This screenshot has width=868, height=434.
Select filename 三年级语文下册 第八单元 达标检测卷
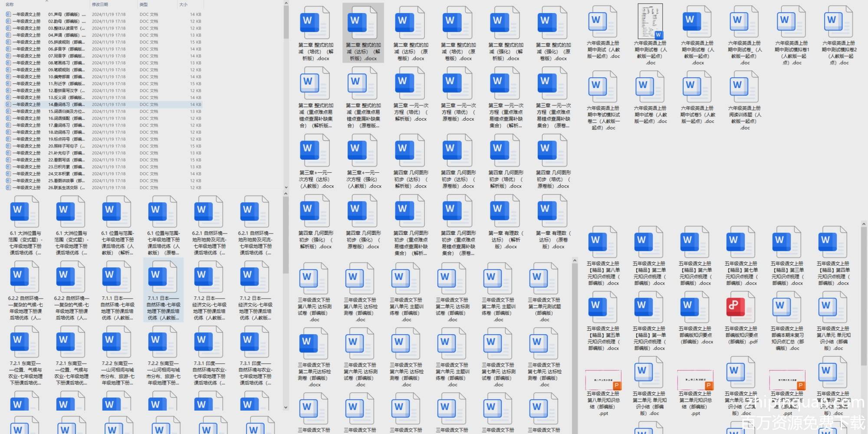(360, 310)
